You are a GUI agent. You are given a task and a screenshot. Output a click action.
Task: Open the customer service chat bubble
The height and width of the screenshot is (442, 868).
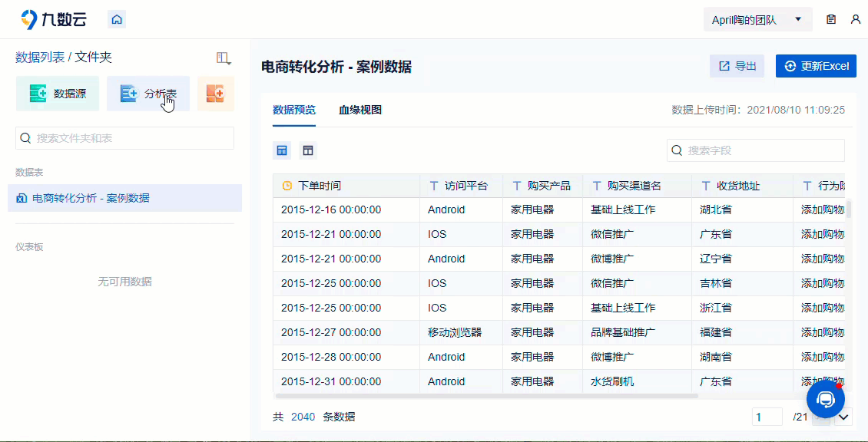(x=826, y=399)
